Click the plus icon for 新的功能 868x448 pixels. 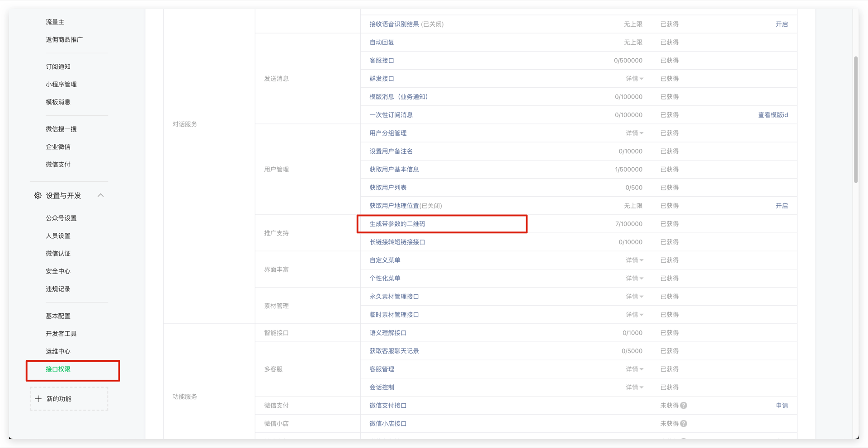[38, 399]
